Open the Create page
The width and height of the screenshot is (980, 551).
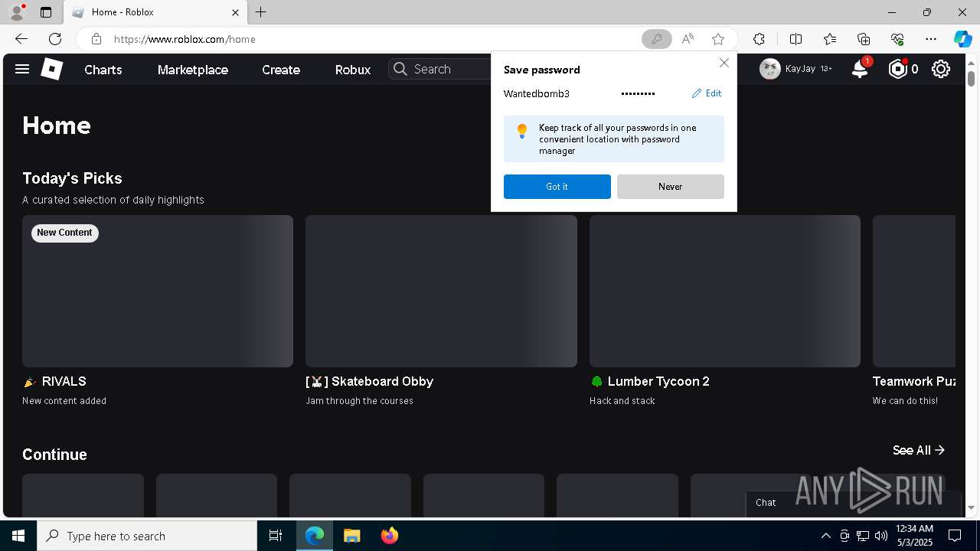[281, 70]
